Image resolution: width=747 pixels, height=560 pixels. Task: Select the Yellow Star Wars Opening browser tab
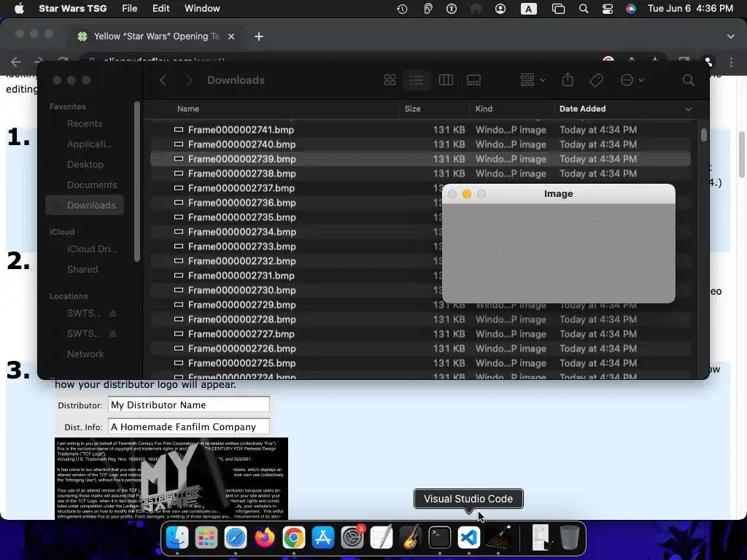point(156,36)
